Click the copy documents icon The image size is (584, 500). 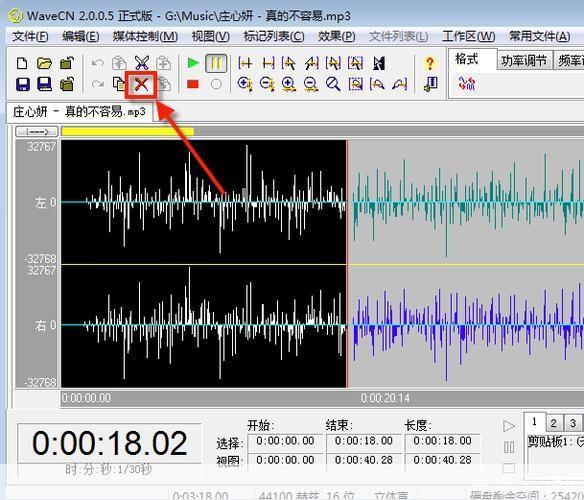click(x=119, y=84)
